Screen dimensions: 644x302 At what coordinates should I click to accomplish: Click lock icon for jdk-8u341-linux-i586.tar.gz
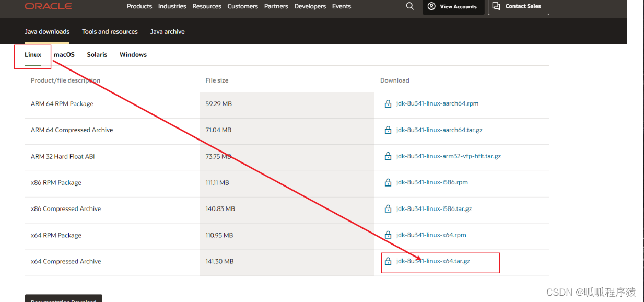click(388, 209)
